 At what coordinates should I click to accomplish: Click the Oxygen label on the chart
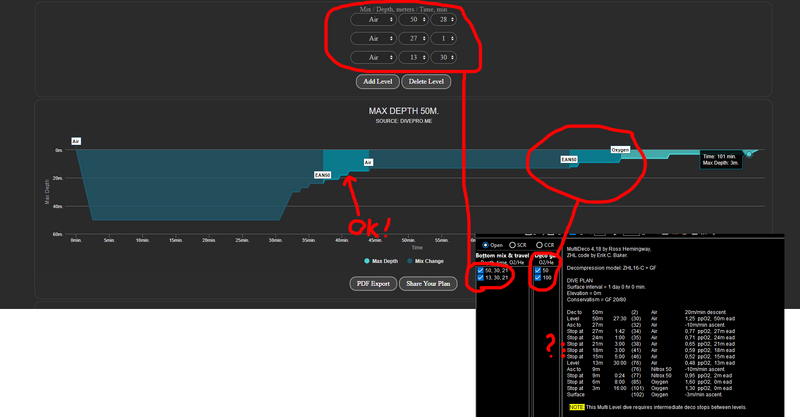tap(620, 149)
